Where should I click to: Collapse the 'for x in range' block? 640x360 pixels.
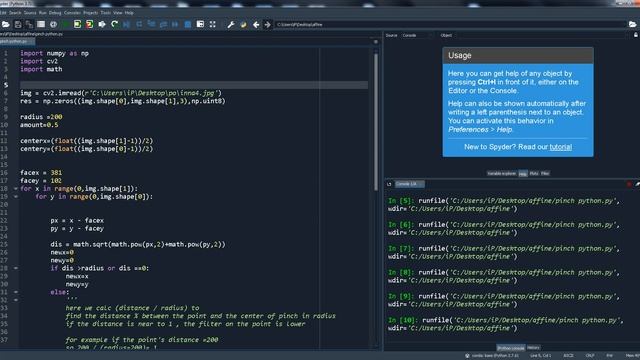16,189
